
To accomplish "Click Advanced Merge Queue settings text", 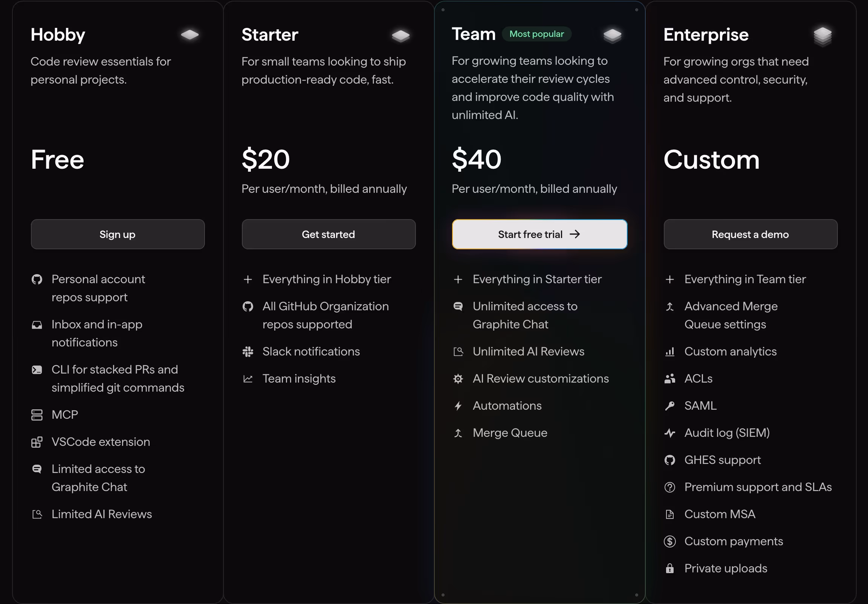I will point(731,315).
